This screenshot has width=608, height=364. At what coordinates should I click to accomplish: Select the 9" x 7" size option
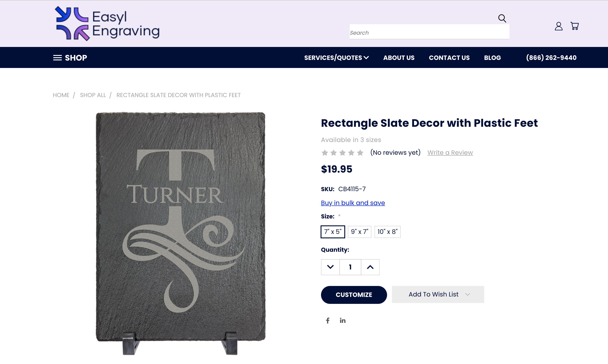point(359,232)
